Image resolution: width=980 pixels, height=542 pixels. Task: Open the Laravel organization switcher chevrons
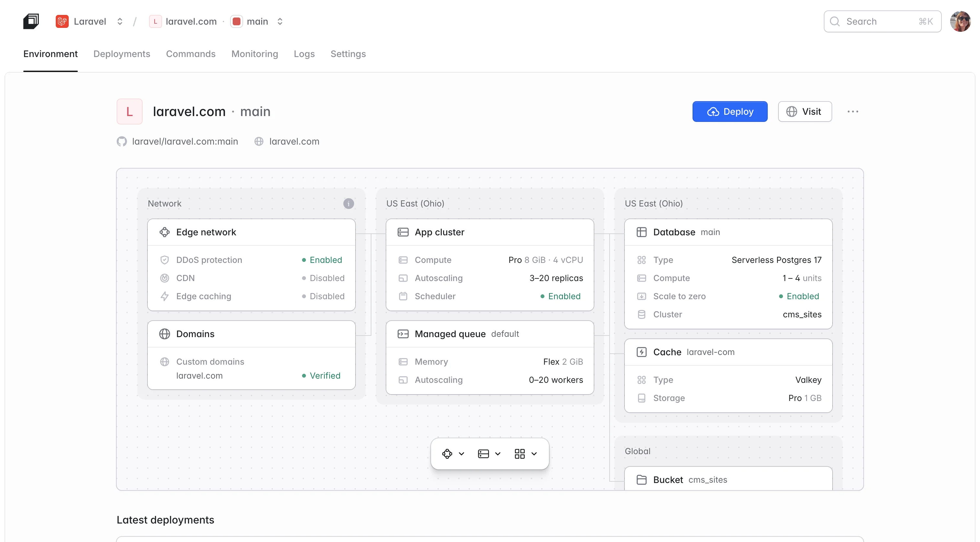pos(120,21)
